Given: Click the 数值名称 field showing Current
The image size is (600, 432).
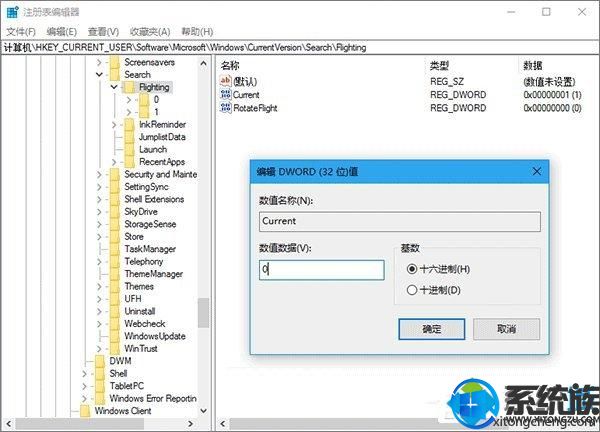Looking at the screenshot, I should point(400,221).
